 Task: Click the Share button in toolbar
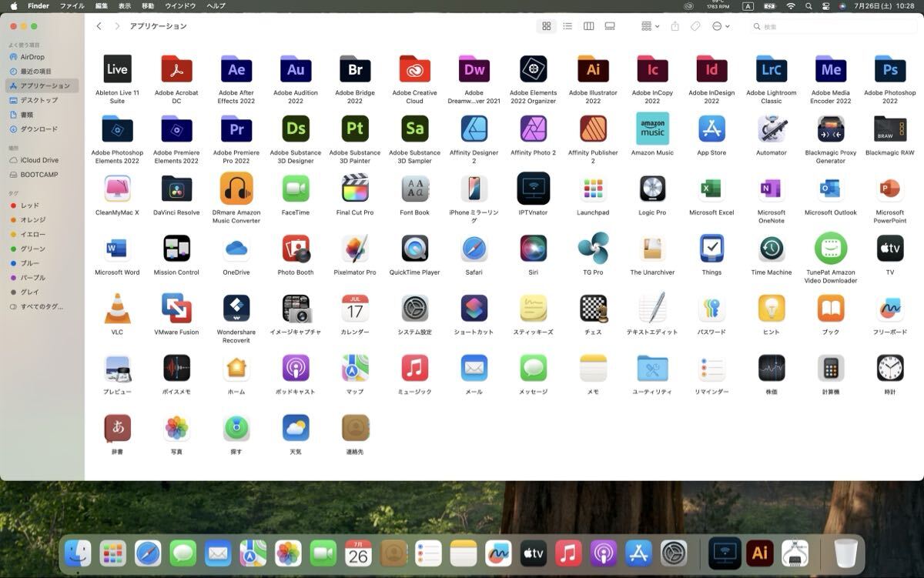coord(675,26)
